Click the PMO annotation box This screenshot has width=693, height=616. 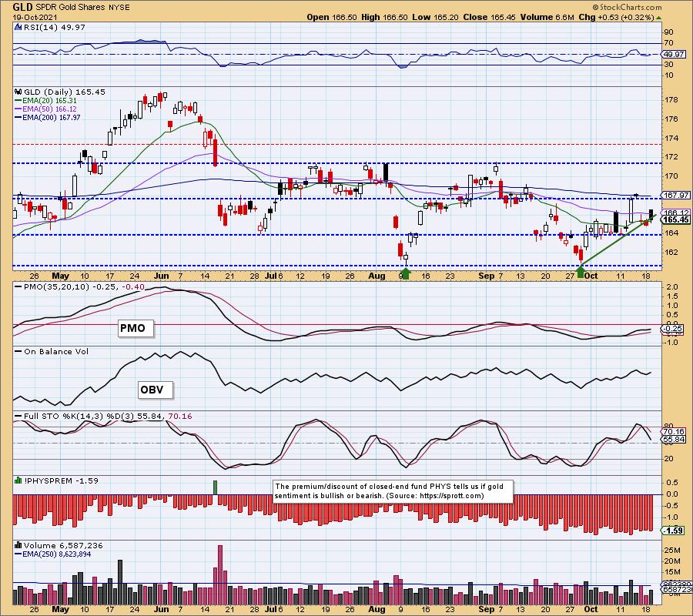tap(136, 328)
